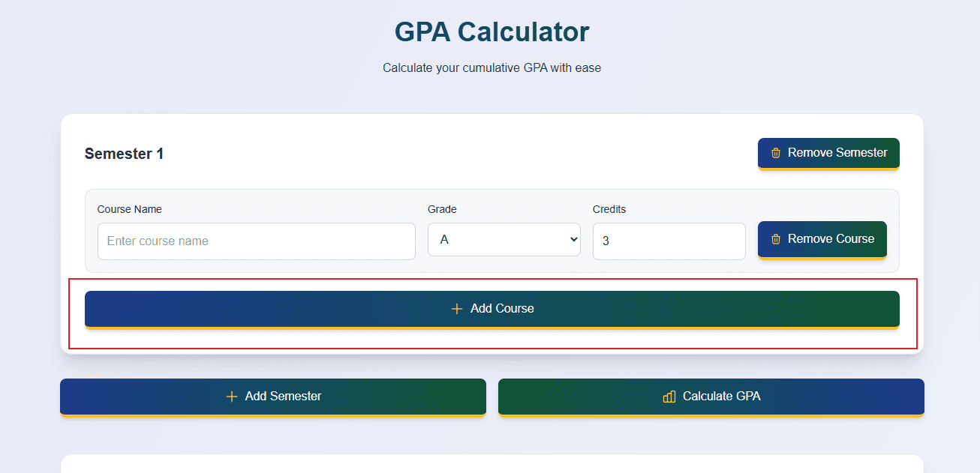The image size is (980, 473).
Task: Click the subtitle about cumulative GPA
Action: (x=492, y=67)
